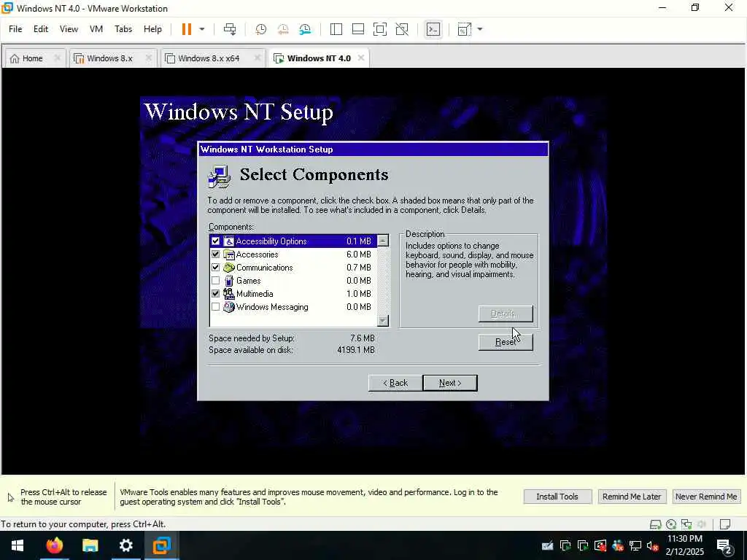
Task: Click the CD/DVD device status icon
Action: tap(671, 524)
